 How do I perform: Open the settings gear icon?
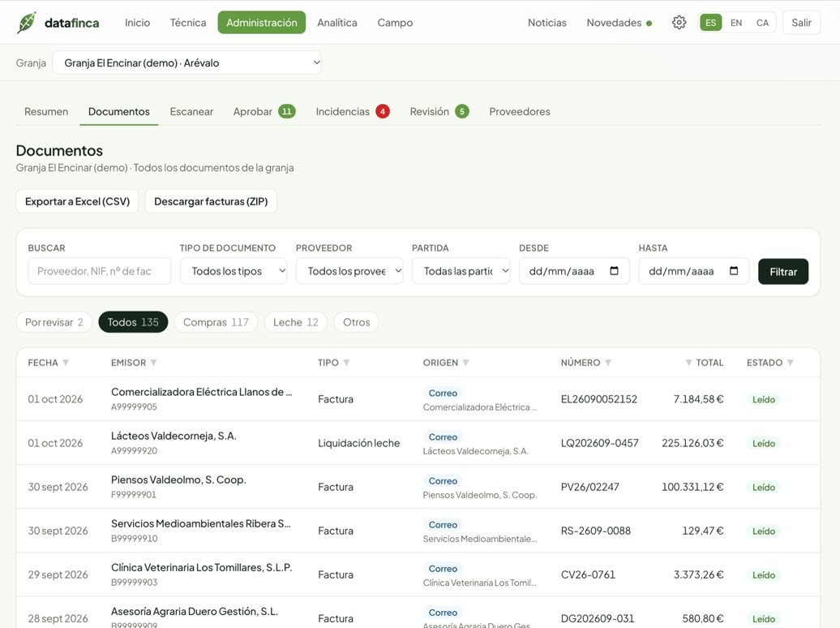[679, 23]
